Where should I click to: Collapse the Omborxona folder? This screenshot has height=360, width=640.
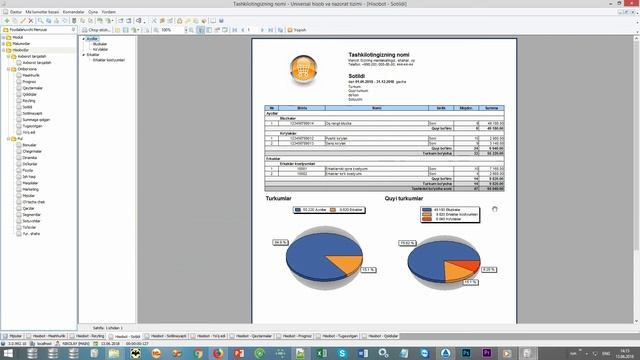click(x=8, y=69)
